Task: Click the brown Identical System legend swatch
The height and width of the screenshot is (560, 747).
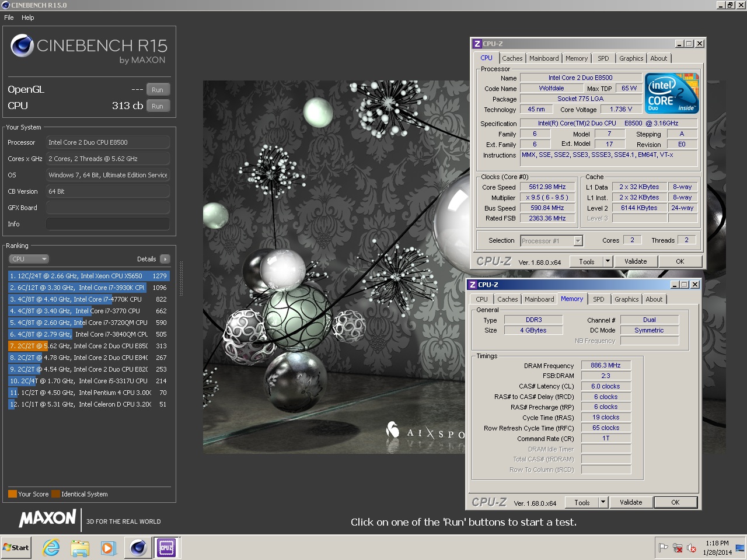Action: pyautogui.click(x=55, y=494)
